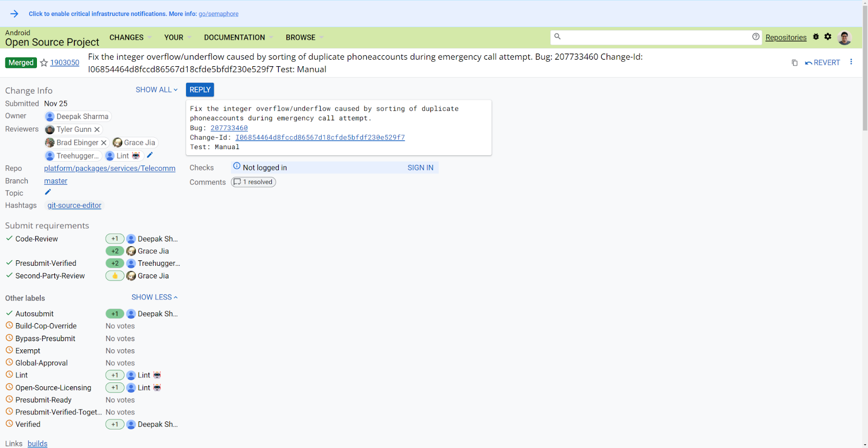
Task: Star change 1903050
Action: 44,63
